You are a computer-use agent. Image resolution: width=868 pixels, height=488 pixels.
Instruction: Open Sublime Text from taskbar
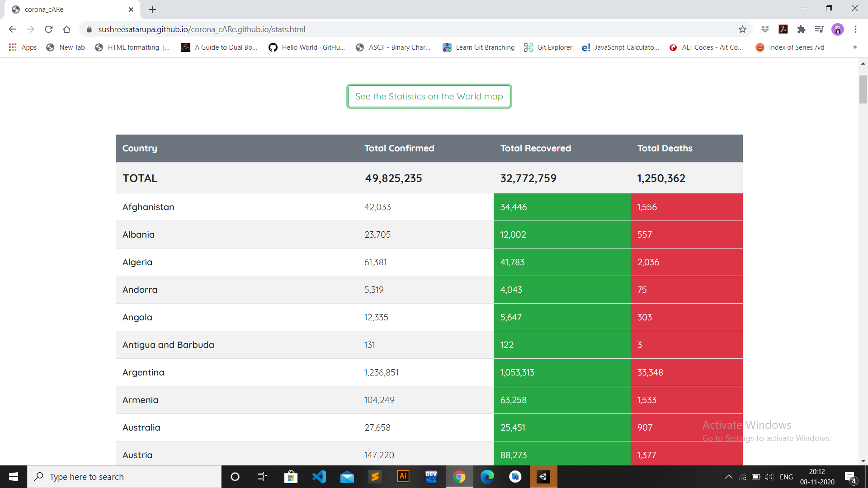click(375, 477)
